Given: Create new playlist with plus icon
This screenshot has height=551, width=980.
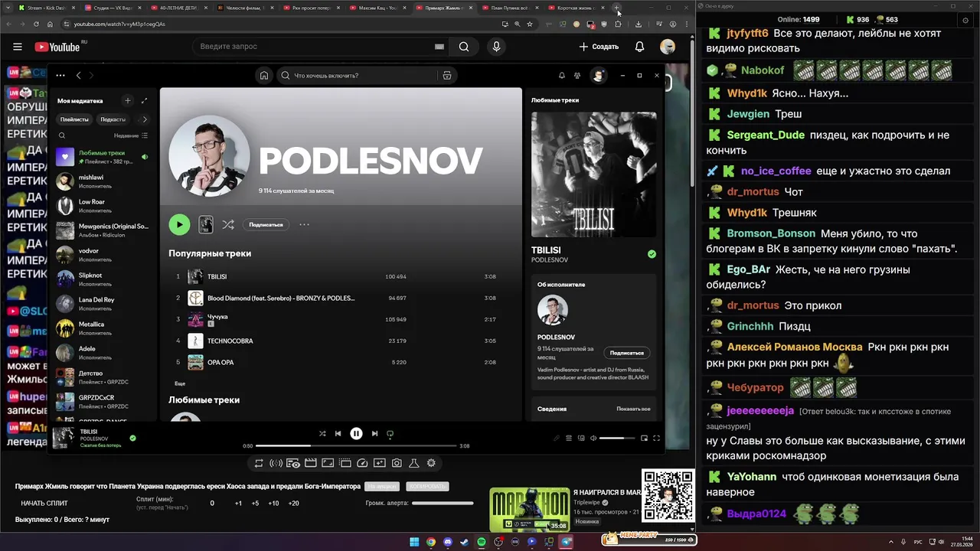Looking at the screenshot, I should pyautogui.click(x=128, y=101).
